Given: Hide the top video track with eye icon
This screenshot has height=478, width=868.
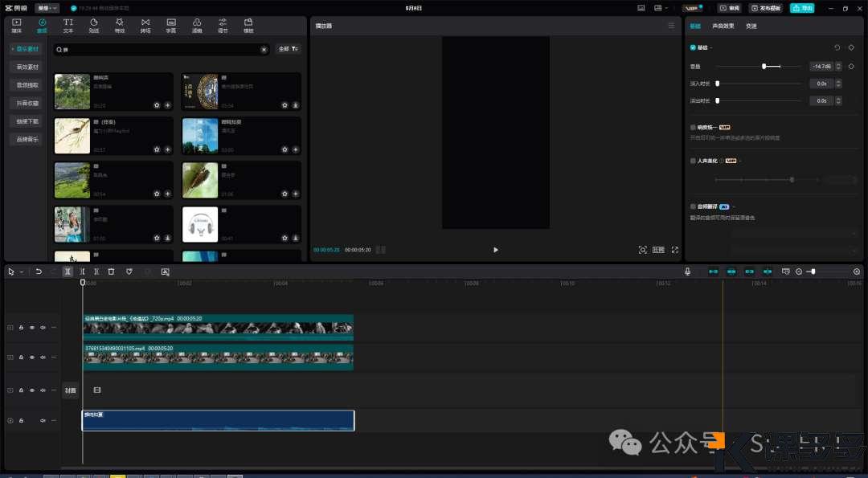Looking at the screenshot, I should [32, 328].
